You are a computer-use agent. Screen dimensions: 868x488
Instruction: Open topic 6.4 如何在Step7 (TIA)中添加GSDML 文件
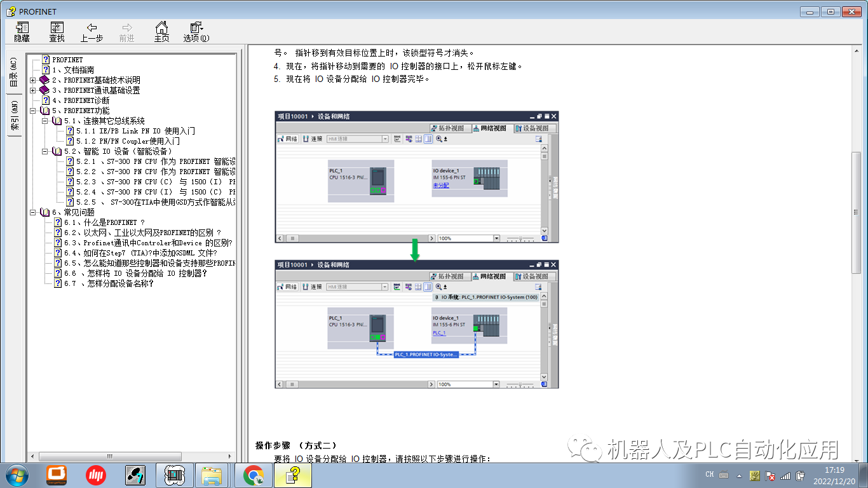coord(140,253)
